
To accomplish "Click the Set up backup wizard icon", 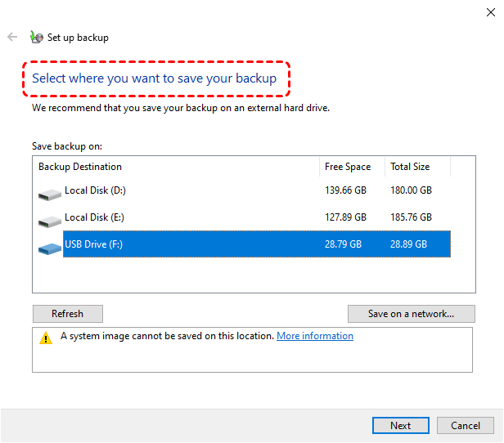I will [x=36, y=37].
